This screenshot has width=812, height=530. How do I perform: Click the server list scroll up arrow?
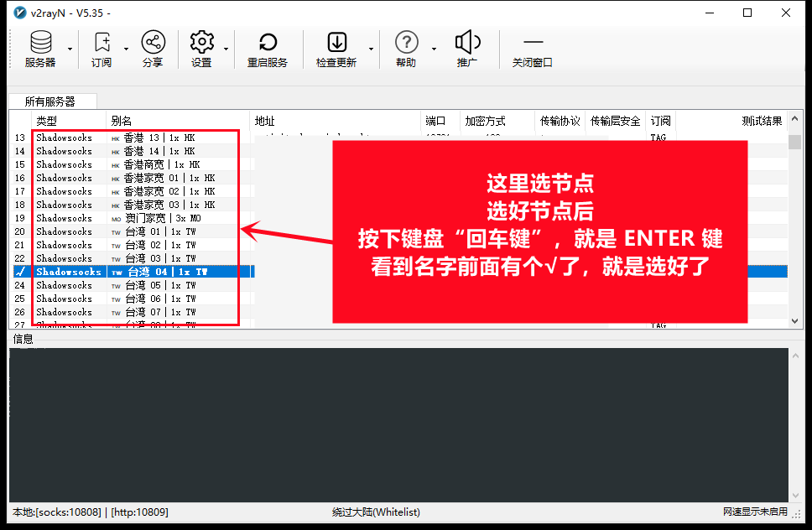point(795,118)
